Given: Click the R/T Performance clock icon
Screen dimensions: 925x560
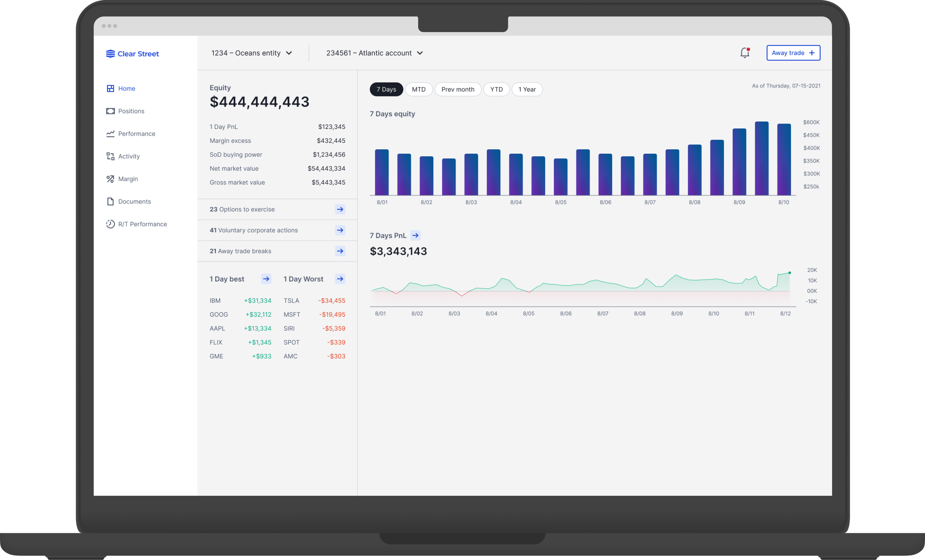Looking at the screenshot, I should [x=110, y=224].
